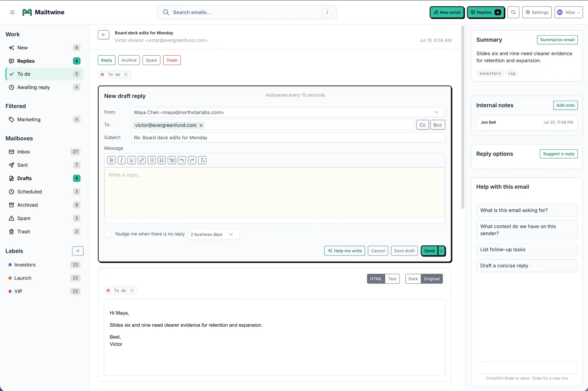The height and width of the screenshot is (391, 588).
Task: Clear text formatting in the editor
Action: [202, 160]
